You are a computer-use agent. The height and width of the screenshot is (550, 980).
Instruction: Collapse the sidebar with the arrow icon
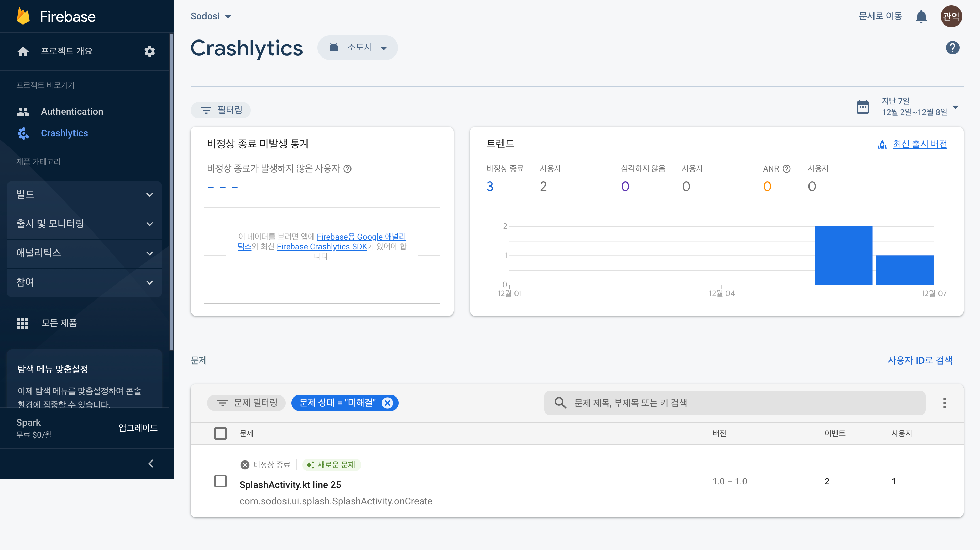[151, 463]
